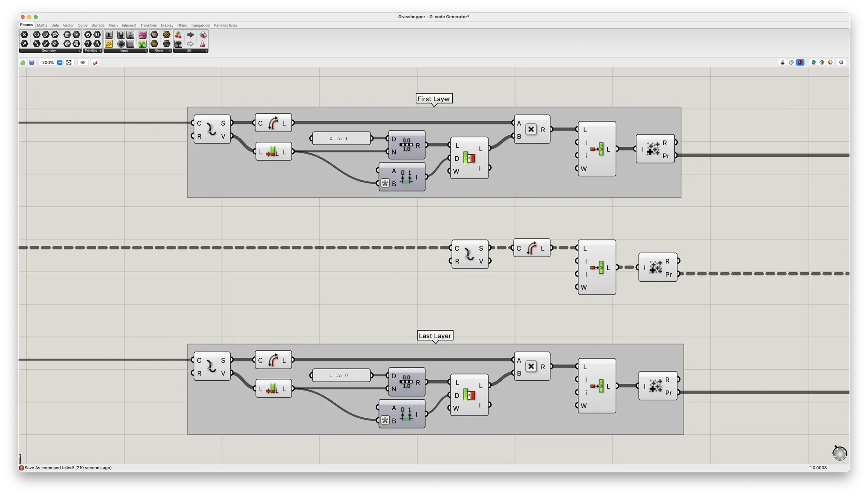The image size is (868, 496).
Task: Select the green Image Sampler icon
Action: (x=142, y=44)
